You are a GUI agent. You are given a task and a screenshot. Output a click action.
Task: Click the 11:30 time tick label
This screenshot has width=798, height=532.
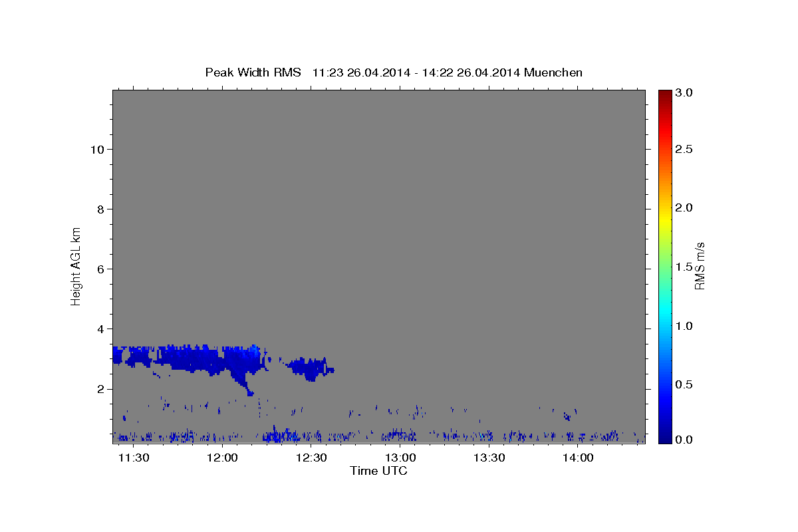click(132, 458)
